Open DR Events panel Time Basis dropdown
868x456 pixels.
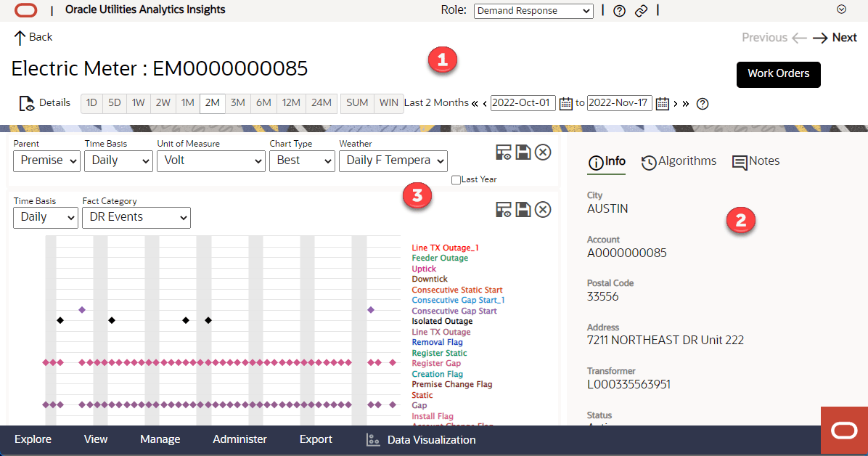coord(46,218)
